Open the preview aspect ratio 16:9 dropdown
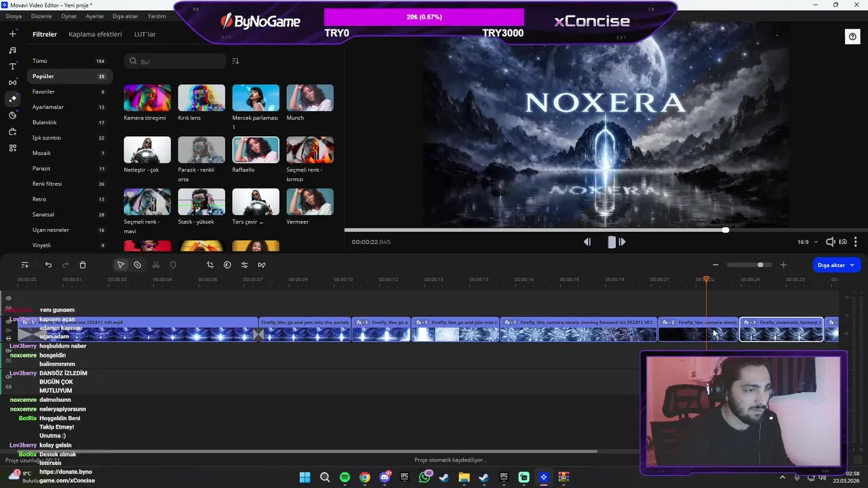The height and width of the screenshot is (488, 868). tap(807, 242)
